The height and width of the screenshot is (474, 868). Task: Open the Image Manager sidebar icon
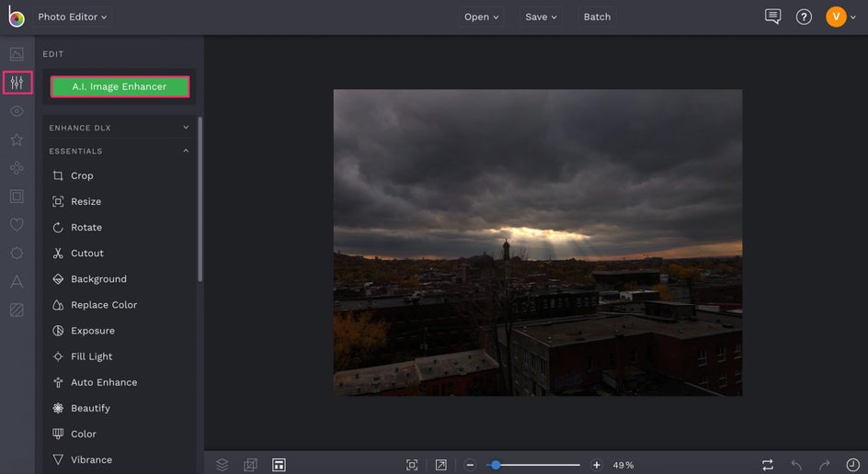(17, 54)
